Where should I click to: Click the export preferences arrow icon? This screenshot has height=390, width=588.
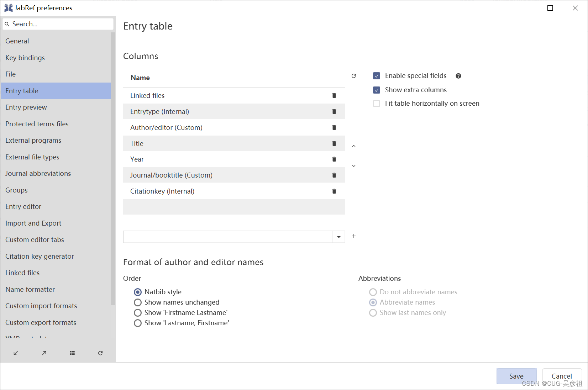(x=44, y=353)
